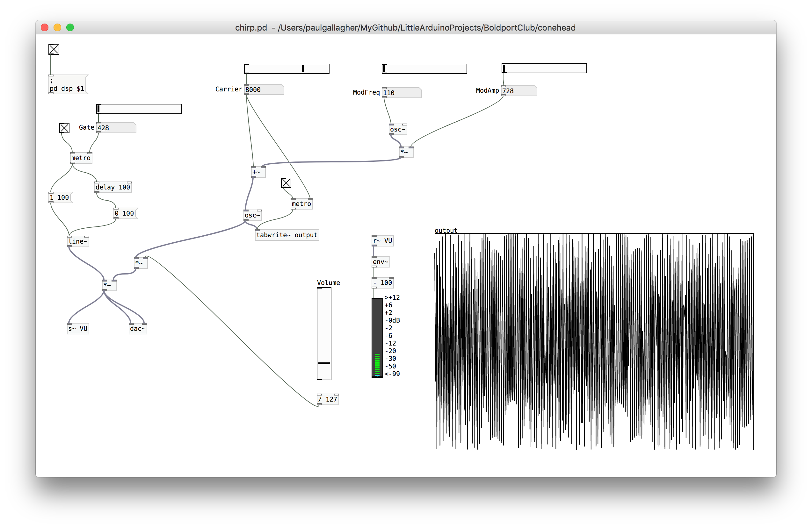812x528 pixels.
Task: Select the Gate number box showing 428
Action: point(116,128)
